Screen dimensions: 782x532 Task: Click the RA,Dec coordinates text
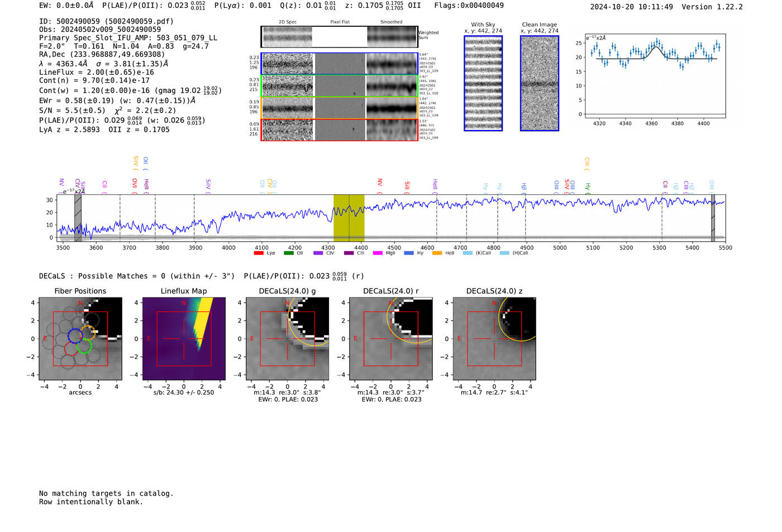point(102,55)
